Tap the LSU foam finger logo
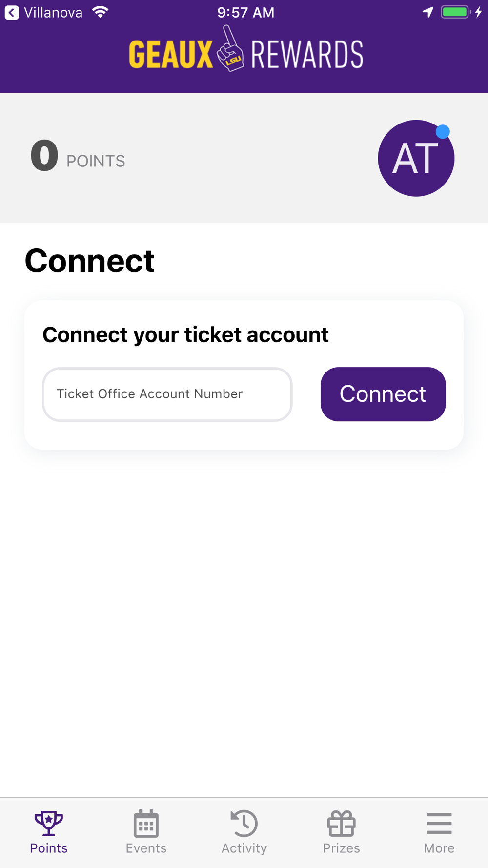The image size is (488, 868). coord(230,49)
